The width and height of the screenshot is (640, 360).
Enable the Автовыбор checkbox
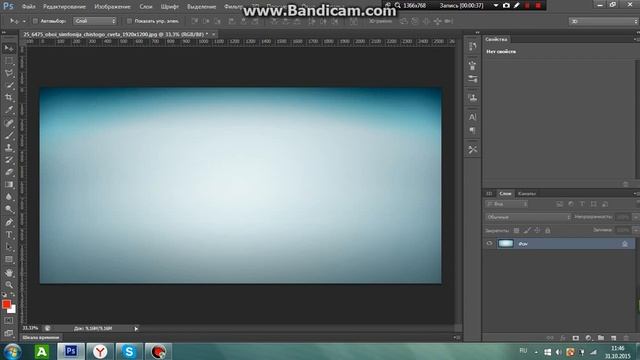[x=35, y=21]
